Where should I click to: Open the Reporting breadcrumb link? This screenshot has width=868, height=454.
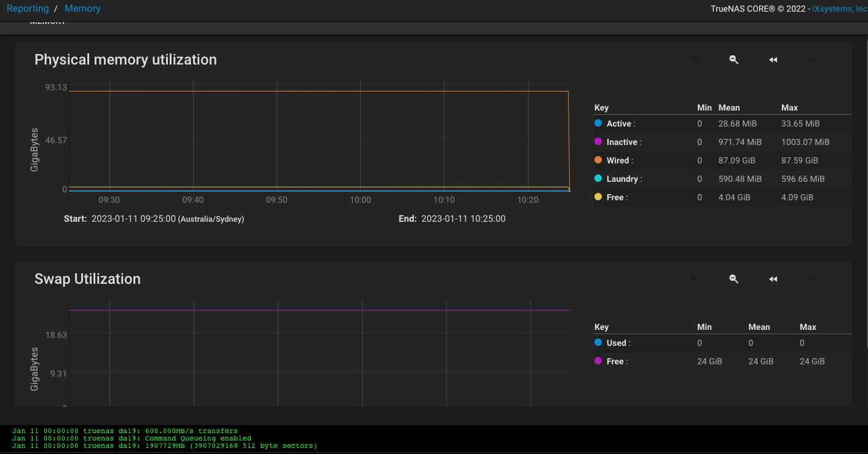tap(28, 9)
